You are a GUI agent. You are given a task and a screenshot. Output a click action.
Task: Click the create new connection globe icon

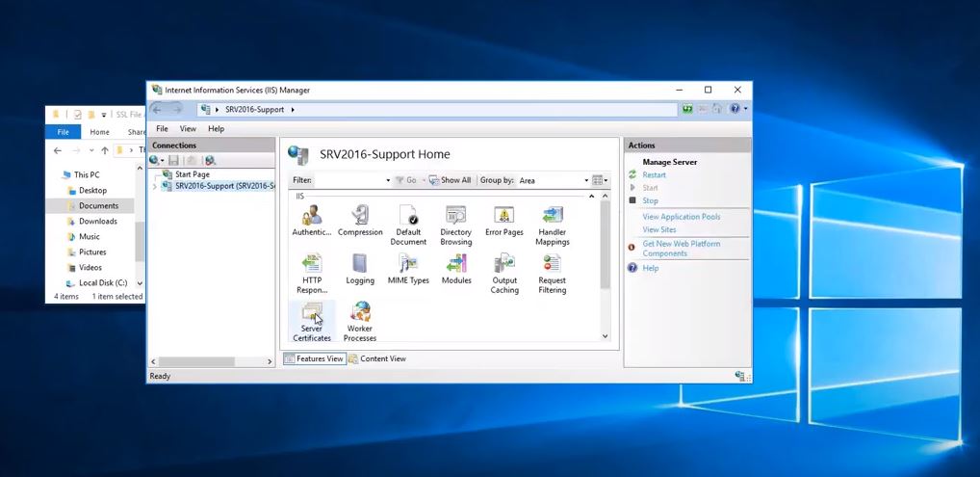click(x=154, y=161)
